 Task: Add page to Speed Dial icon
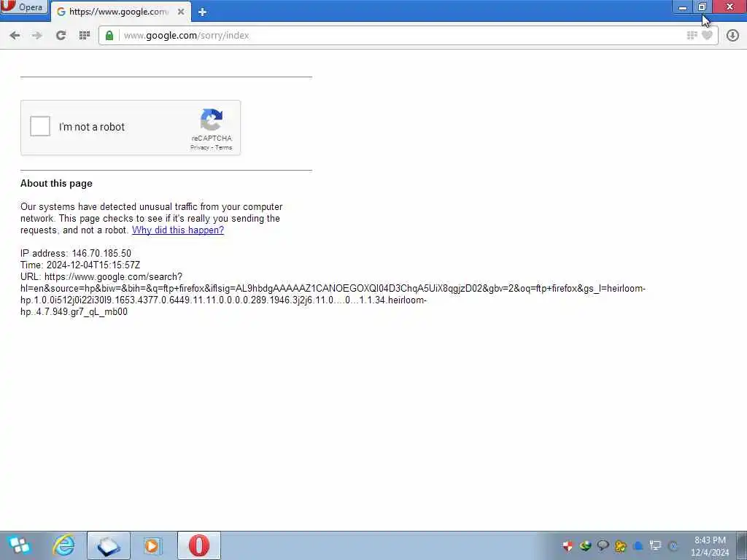[692, 35]
